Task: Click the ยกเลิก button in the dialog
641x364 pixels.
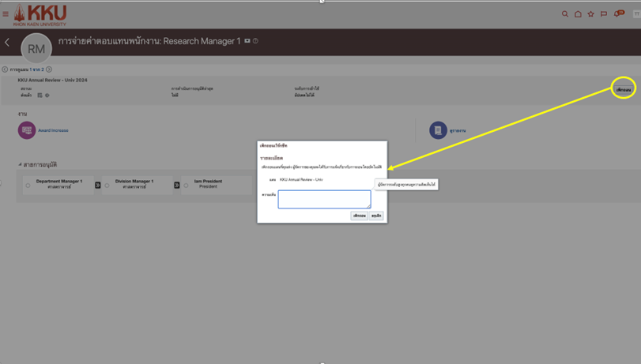Action: (376, 216)
